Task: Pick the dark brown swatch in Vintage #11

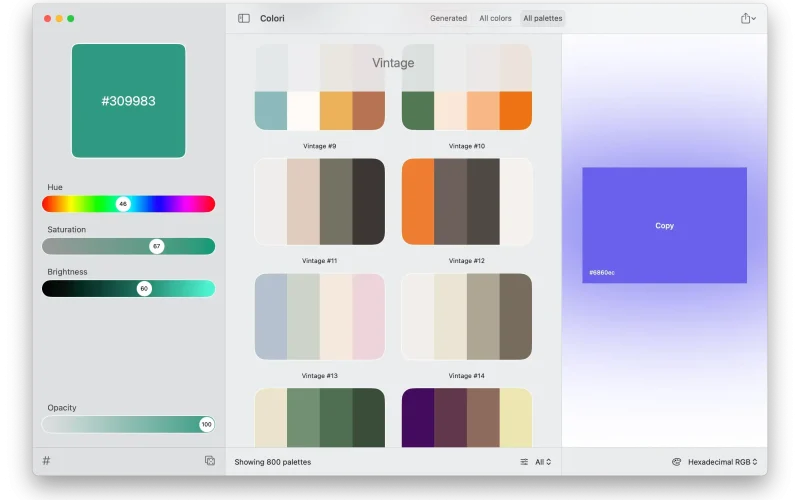Action: (x=369, y=202)
